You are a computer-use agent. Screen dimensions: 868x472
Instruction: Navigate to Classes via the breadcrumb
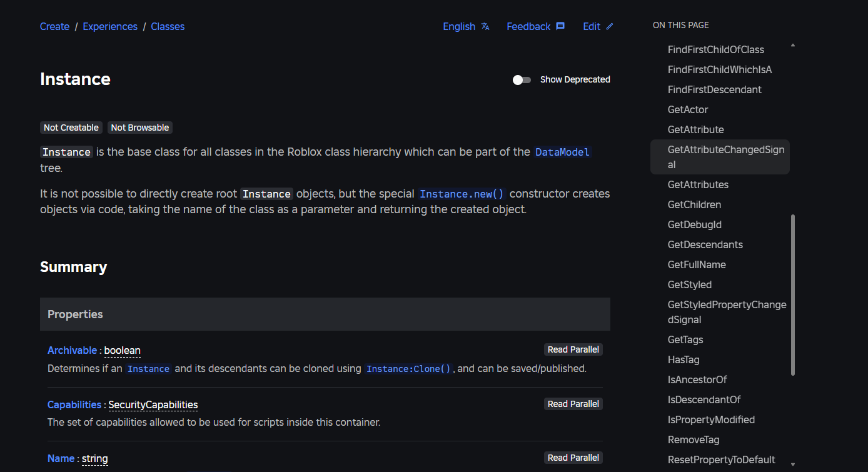(x=167, y=26)
